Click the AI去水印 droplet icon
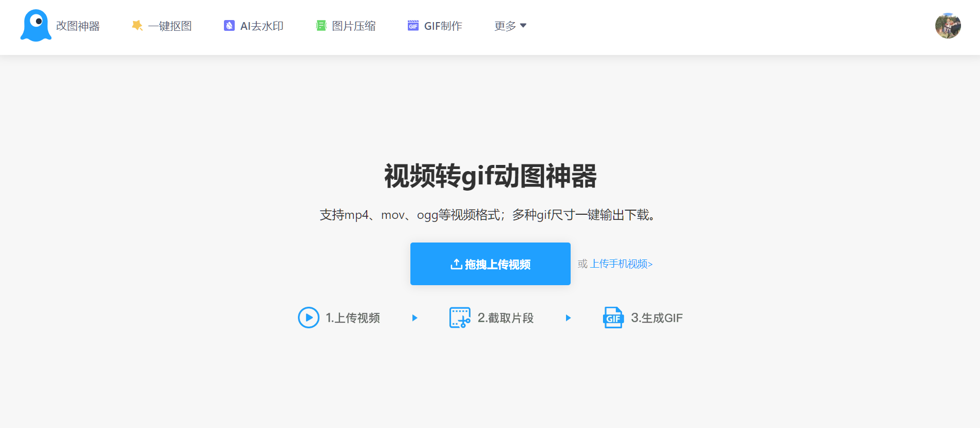This screenshot has width=980, height=428. coord(229,26)
